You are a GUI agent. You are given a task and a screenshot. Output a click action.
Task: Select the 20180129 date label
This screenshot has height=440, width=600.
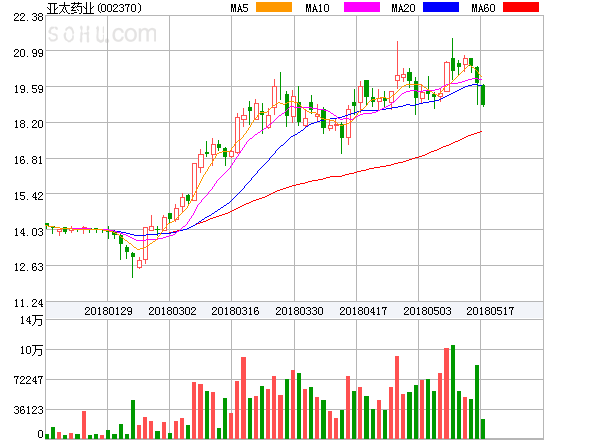coord(108,311)
